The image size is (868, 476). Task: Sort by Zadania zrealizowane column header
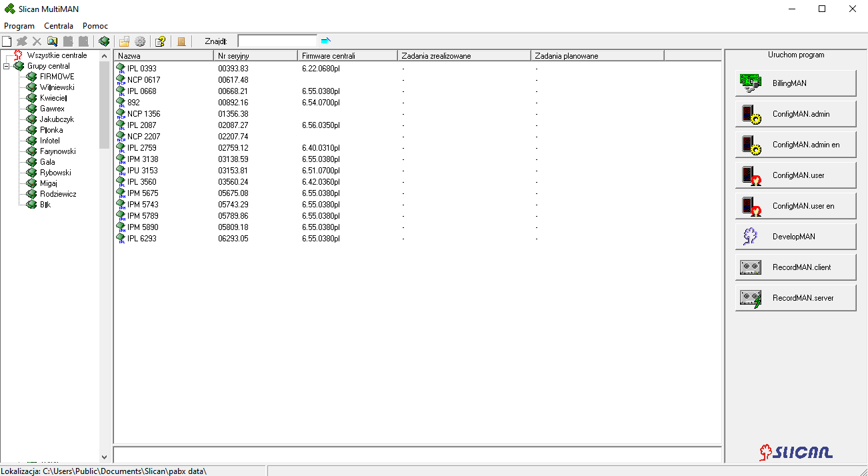click(x=465, y=55)
